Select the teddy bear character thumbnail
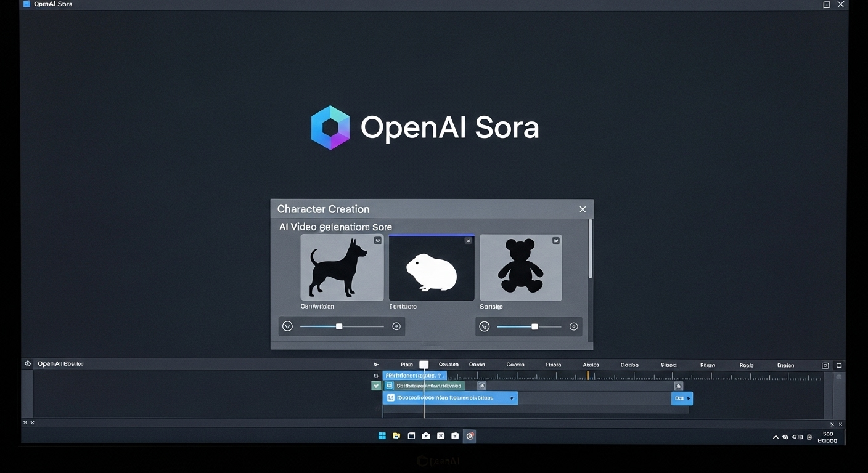Image resolution: width=868 pixels, height=473 pixels. pyautogui.click(x=520, y=268)
